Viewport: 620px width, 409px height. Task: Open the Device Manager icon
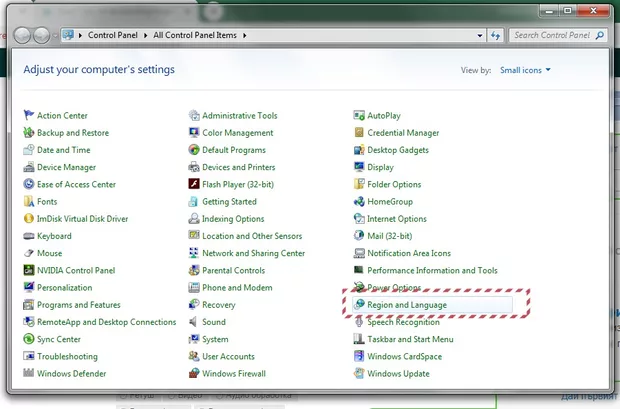coord(29,168)
